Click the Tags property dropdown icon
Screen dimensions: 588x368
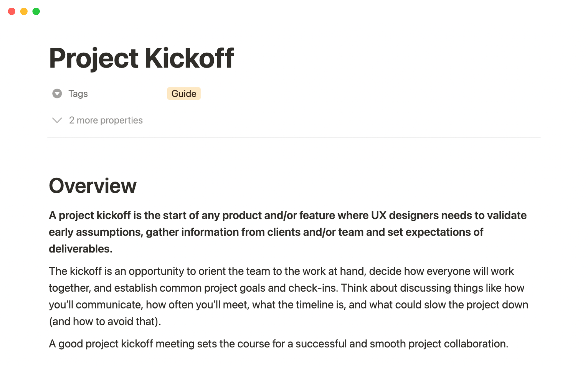pos(57,94)
